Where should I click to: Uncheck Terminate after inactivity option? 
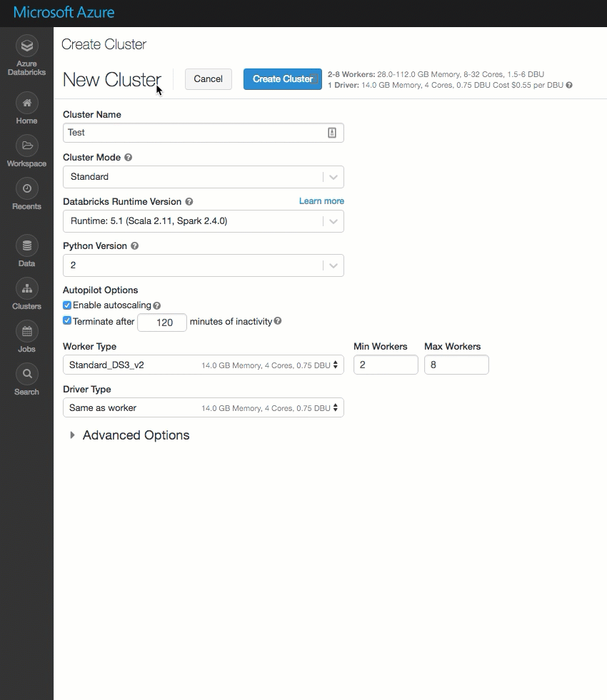point(66,320)
